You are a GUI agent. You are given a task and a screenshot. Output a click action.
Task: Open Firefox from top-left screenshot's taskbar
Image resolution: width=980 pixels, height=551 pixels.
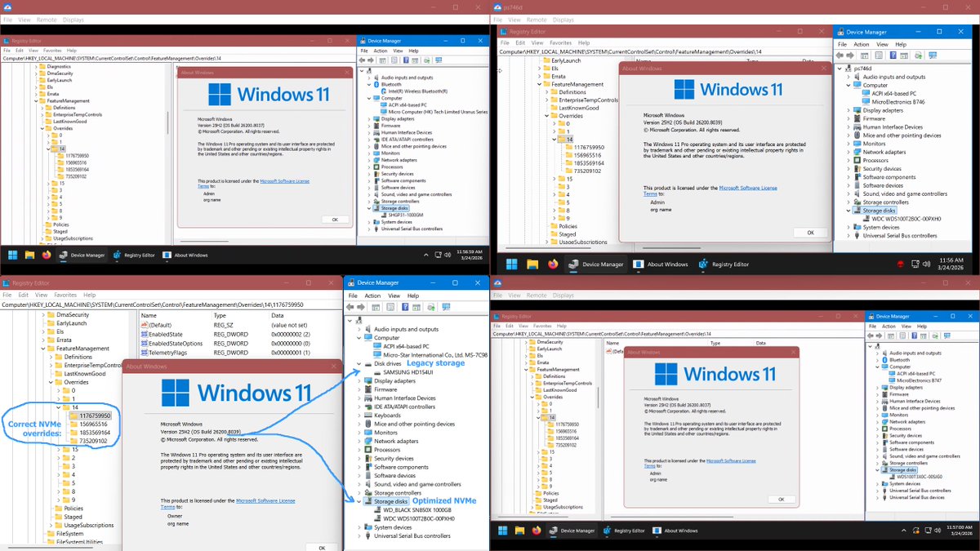[x=47, y=255]
